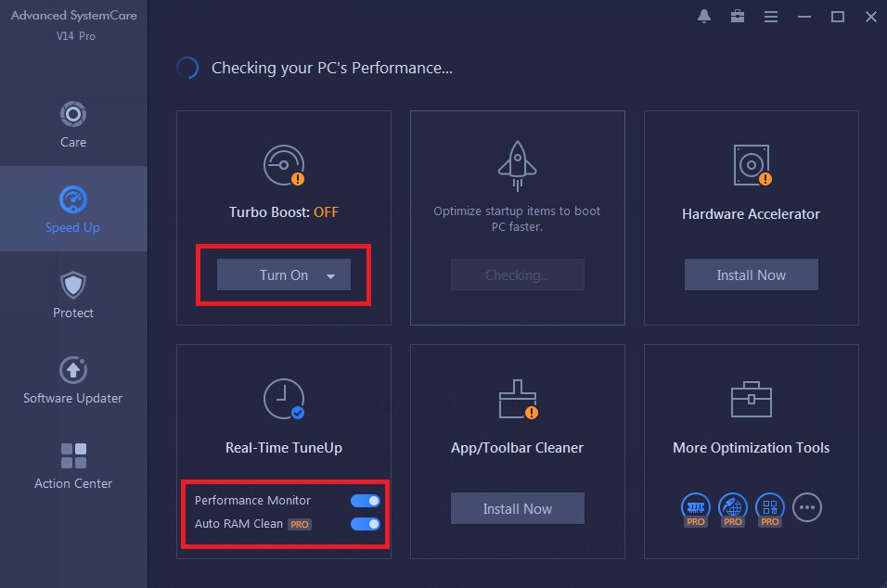Image resolution: width=887 pixels, height=588 pixels.
Task: Open the hamburger menu
Action: 770,16
